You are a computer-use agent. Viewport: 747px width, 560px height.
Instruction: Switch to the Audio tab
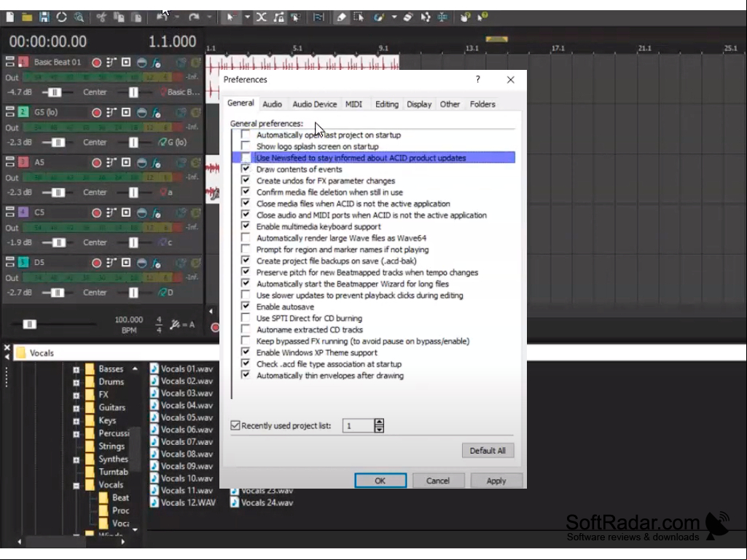click(272, 104)
